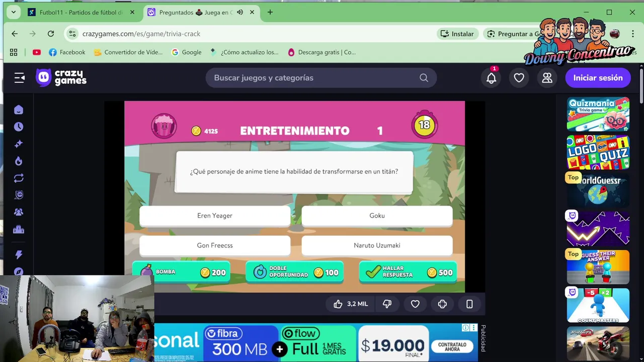Open the motorcycle racing game thumbnail
The image size is (644, 362).
point(598,343)
